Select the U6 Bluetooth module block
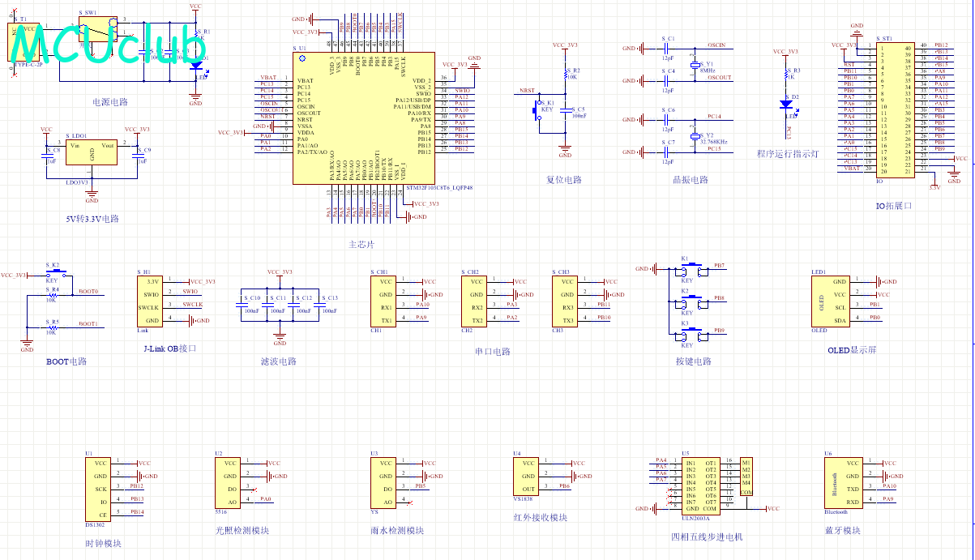975x560 pixels. click(x=842, y=482)
